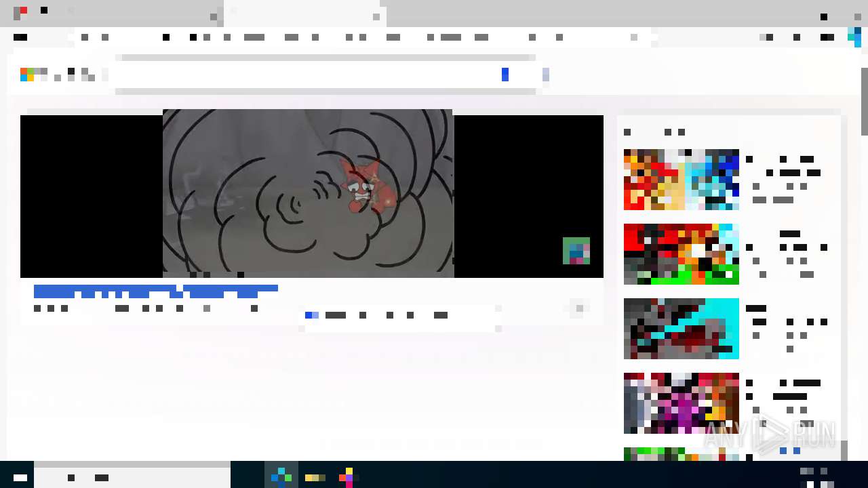
Task: Focus the search box in the page header
Action: pyautogui.click(x=325, y=75)
